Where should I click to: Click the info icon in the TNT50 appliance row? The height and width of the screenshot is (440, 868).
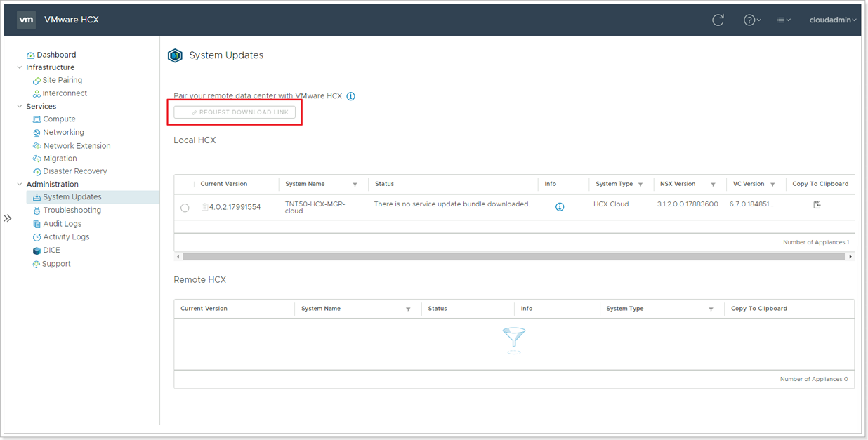click(560, 207)
